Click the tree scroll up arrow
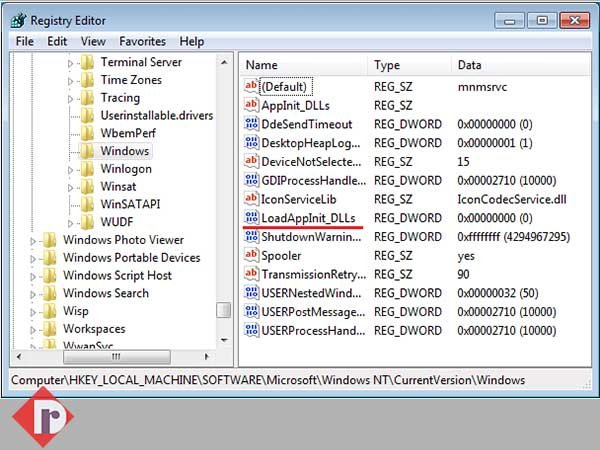The height and width of the screenshot is (450, 600). pos(224,62)
